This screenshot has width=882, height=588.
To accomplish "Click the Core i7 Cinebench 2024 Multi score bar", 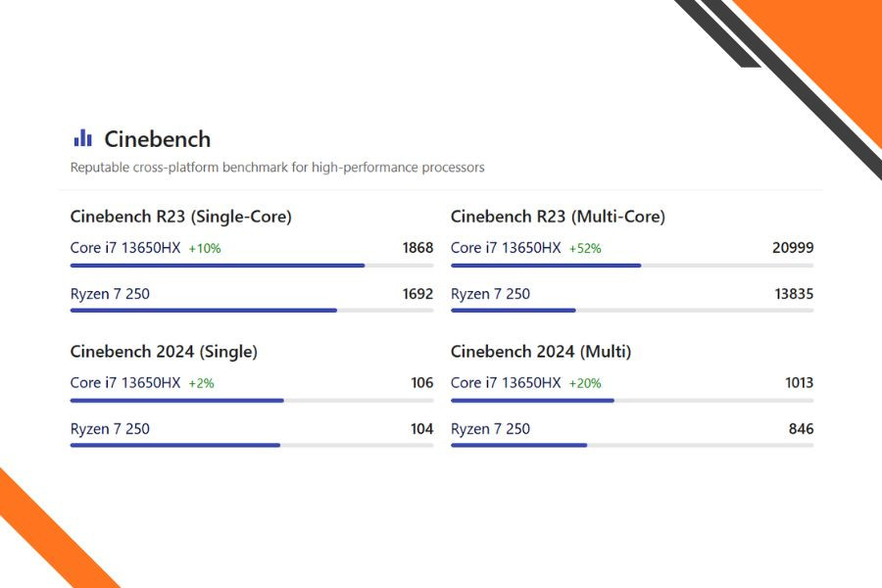I will (532, 400).
